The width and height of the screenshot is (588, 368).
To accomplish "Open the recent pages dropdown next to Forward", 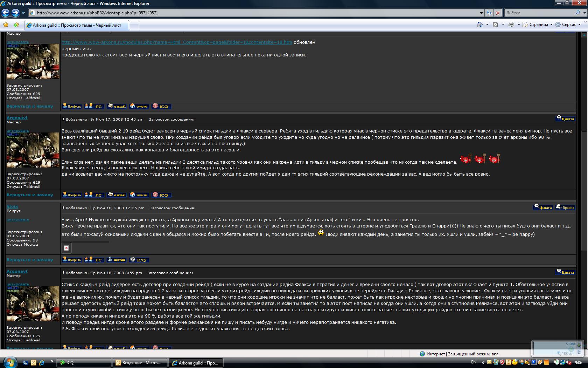I will coord(23,13).
